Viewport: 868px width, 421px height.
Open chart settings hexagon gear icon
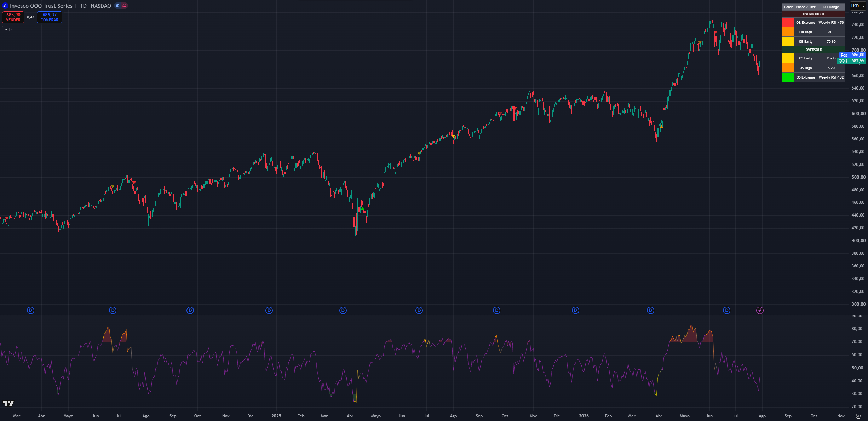858,416
